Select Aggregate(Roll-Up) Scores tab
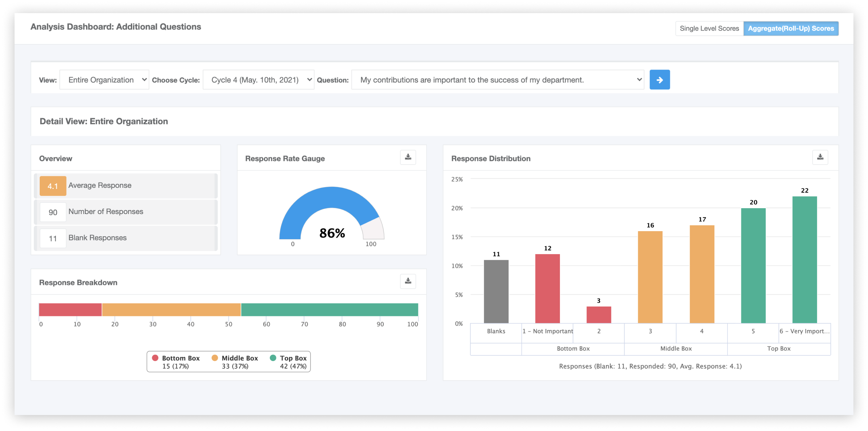The width and height of the screenshot is (868, 431). point(791,28)
